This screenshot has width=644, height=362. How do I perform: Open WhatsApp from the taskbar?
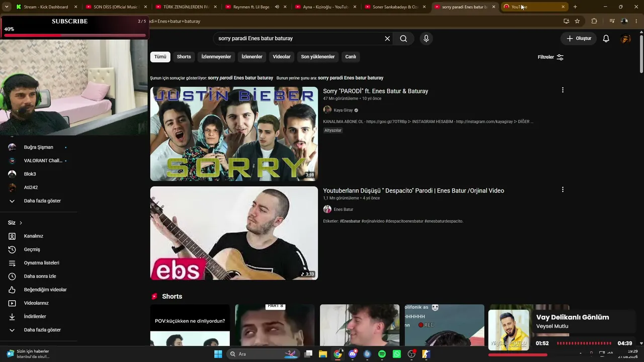coord(397,354)
